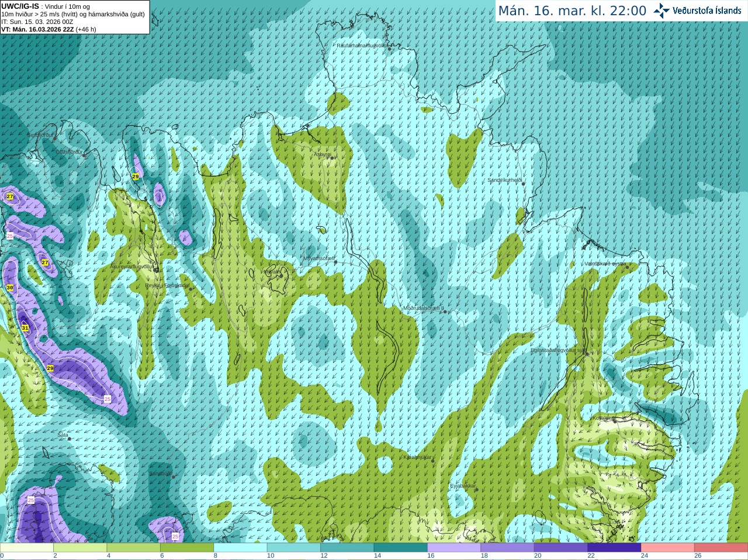The height and width of the screenshot is (560, 748).
Task: Click the Ásbyrgi station label
Action: click(x=322, y=154)
